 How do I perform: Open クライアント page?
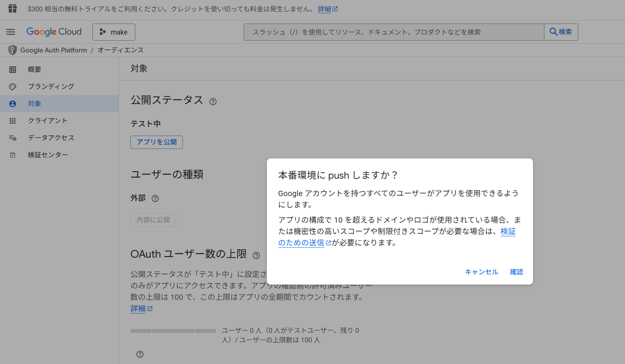click(x=59, y=121)
